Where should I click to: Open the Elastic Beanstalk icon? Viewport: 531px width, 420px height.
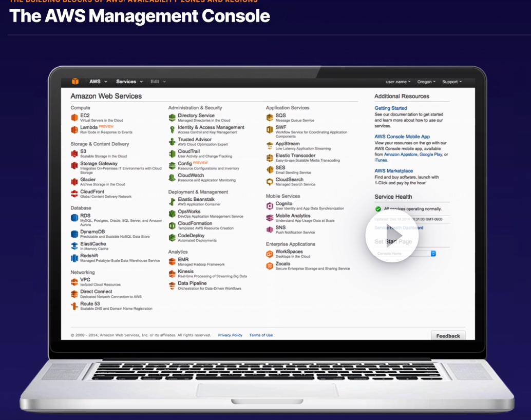coord(172,202)
